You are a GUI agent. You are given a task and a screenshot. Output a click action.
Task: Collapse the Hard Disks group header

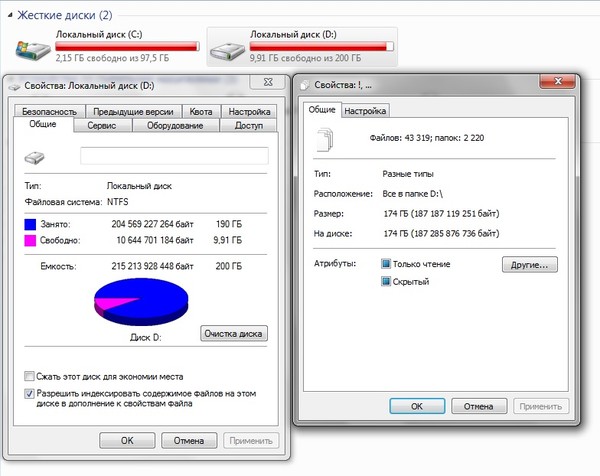(9, 16)
